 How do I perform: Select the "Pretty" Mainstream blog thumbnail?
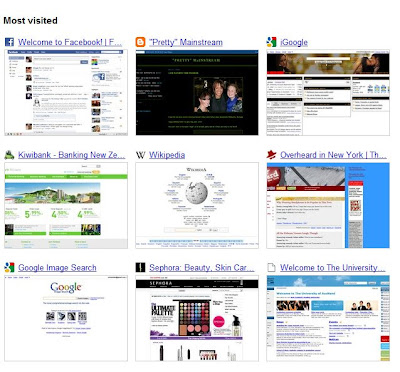click(x=197, y=93)
